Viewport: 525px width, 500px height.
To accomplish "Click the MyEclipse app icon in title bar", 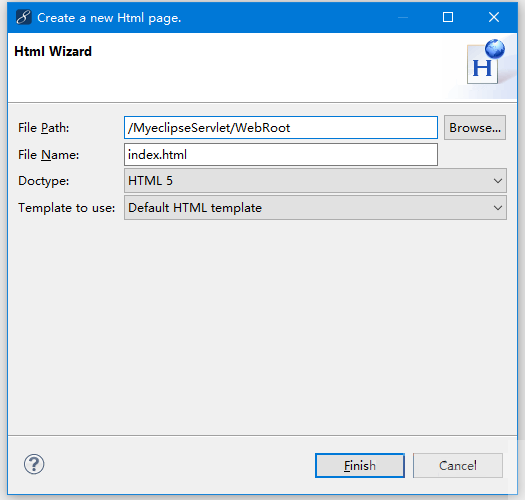I will (24, 17).
